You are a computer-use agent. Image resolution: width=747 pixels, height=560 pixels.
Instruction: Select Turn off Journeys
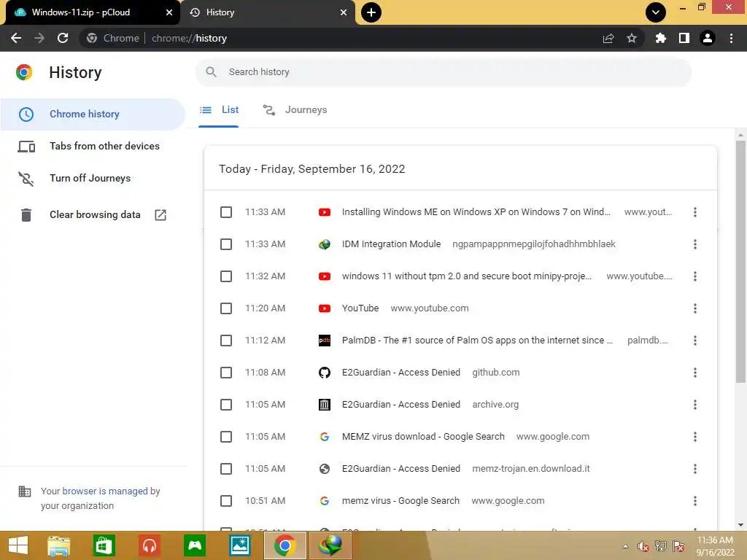click(93, 178)
